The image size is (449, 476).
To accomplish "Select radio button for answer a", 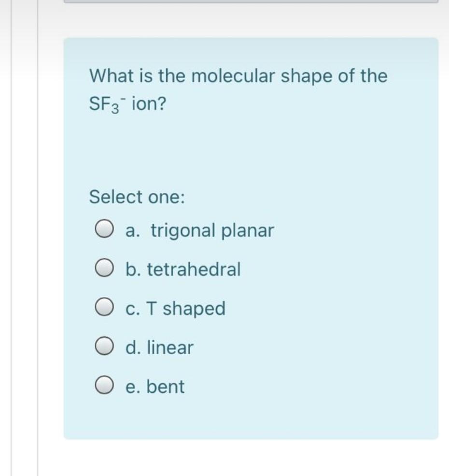I will tap(104, 231).
